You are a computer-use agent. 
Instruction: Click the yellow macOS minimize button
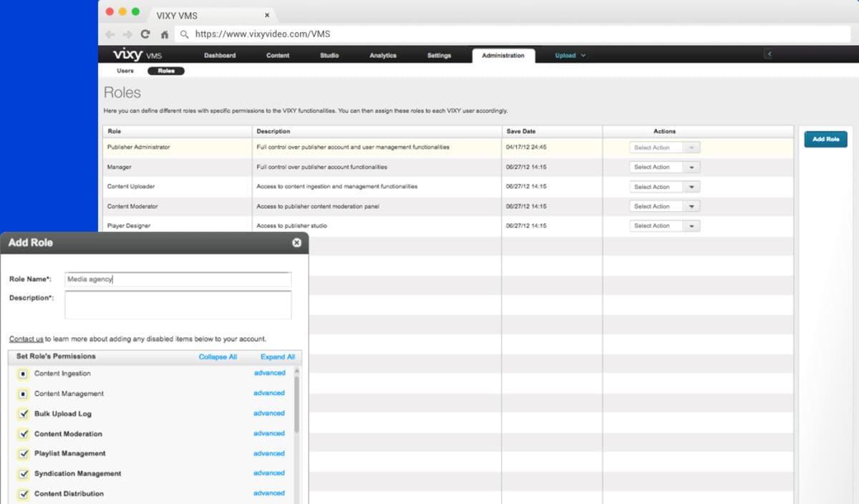pyautogui.click(x=122, y=11)
